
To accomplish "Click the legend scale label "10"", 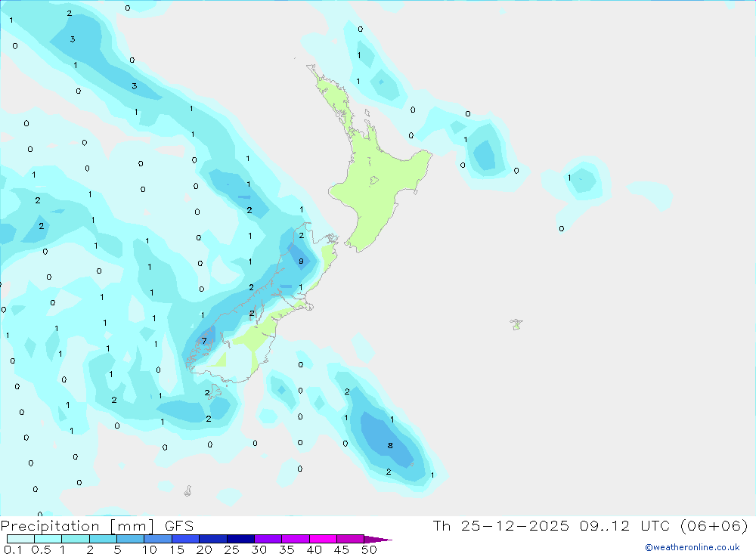I will [x=150, y=549].
